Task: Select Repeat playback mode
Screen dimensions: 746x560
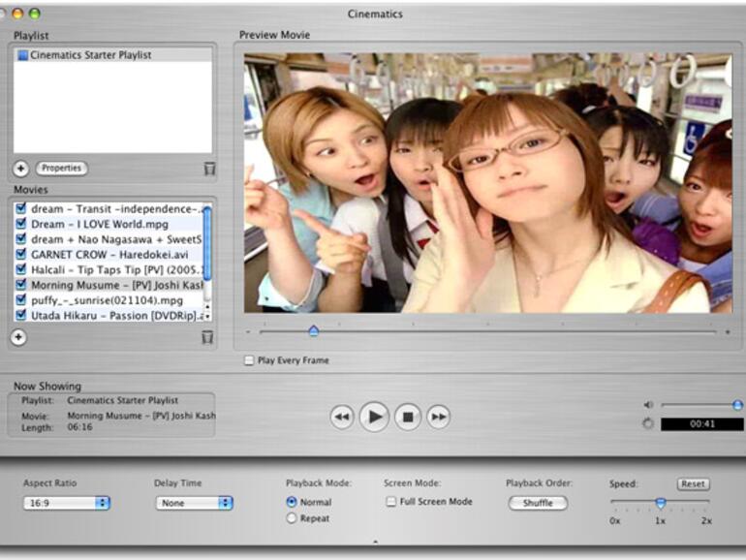Action: point(292,518)
